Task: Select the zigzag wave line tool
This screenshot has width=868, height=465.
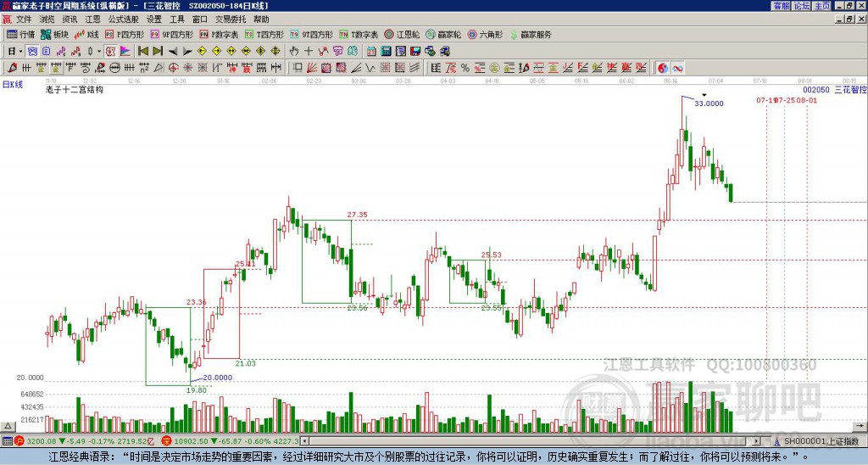Action: [x=370, y=68]
